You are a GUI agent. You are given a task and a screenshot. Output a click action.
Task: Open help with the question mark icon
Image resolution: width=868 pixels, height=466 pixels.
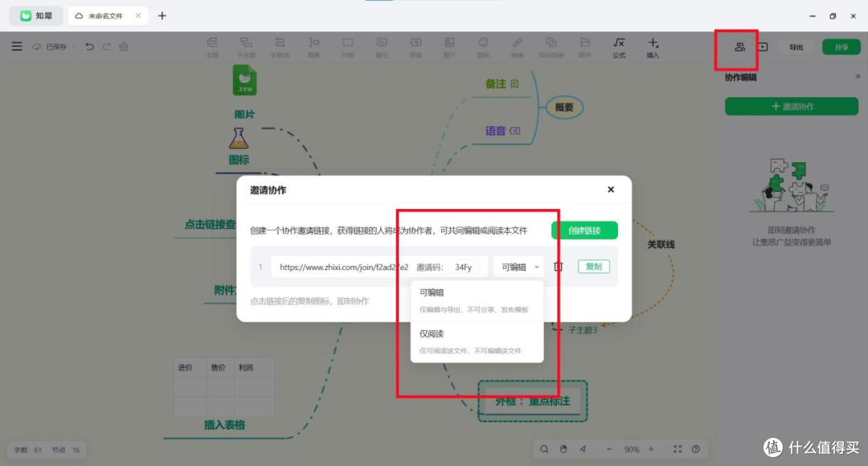[x=696, y=449]
